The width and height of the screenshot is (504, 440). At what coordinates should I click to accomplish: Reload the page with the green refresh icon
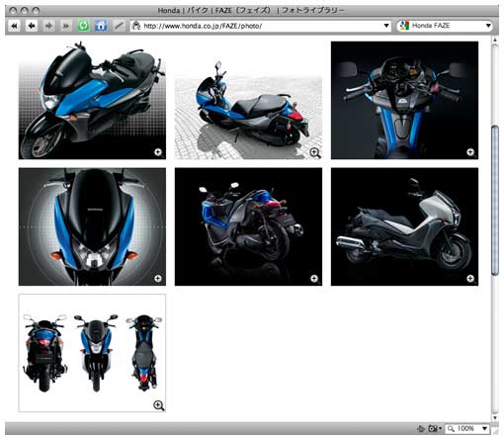click(83, 26)
